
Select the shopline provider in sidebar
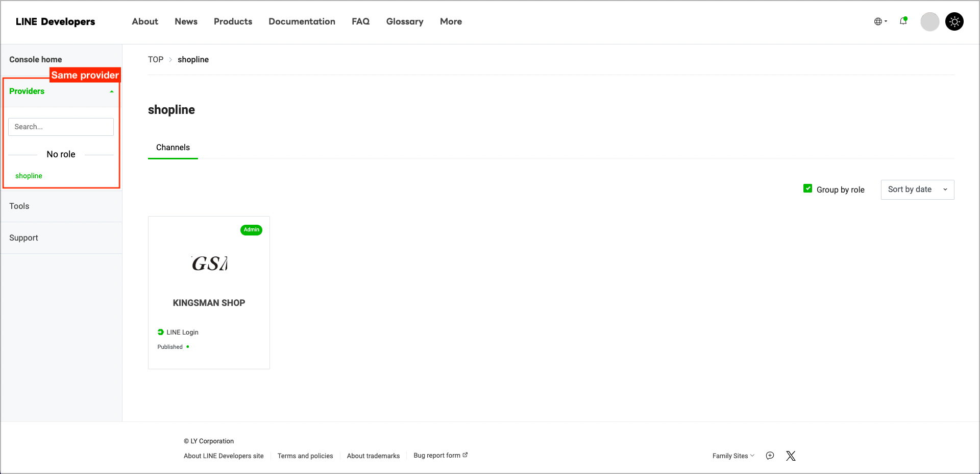coord(29,176)
